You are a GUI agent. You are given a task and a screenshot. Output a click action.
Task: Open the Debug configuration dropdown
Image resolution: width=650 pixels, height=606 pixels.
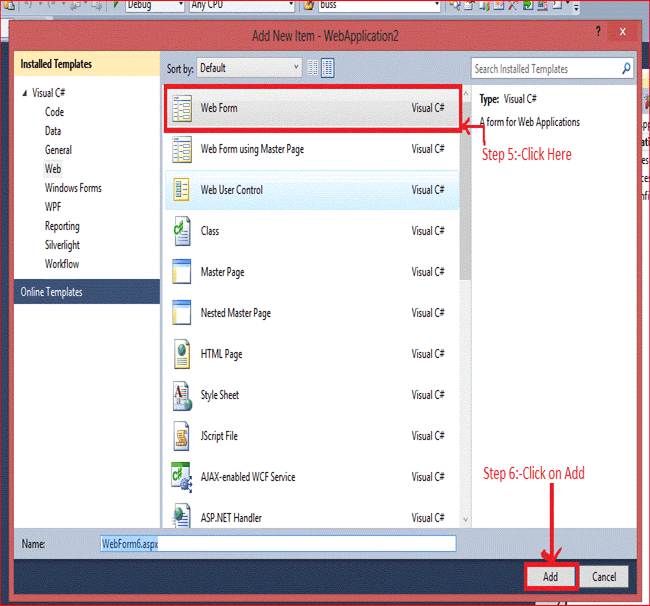point(155,5)
